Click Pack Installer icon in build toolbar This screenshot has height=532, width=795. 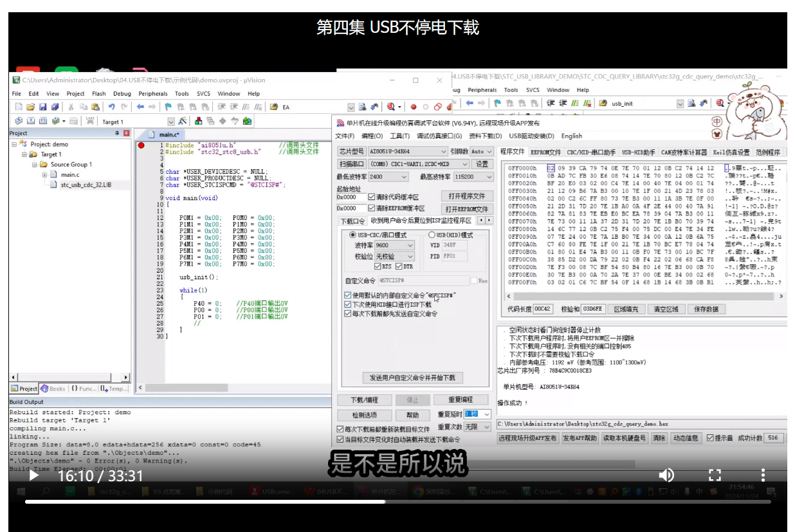247,121
